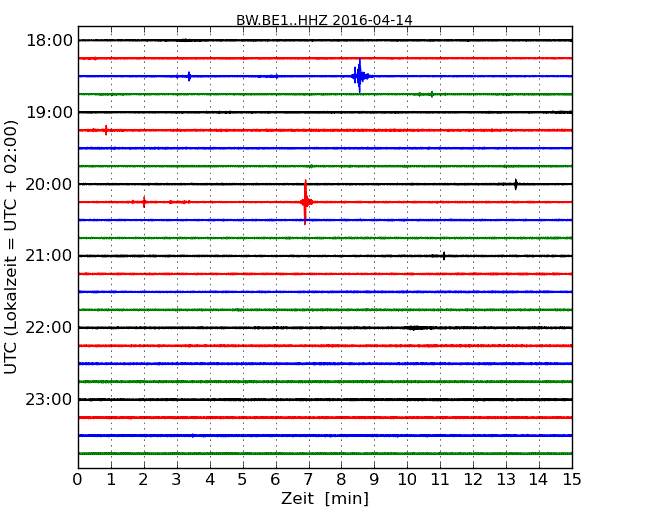
Task: Click the 20:00 time label
Action: 49,184
